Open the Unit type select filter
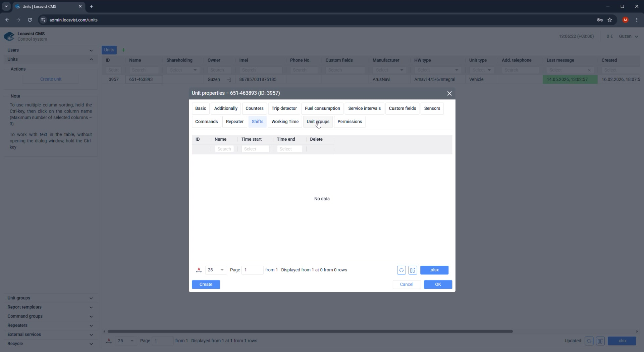This screenshot has height=352, width=644. (481, 70)
